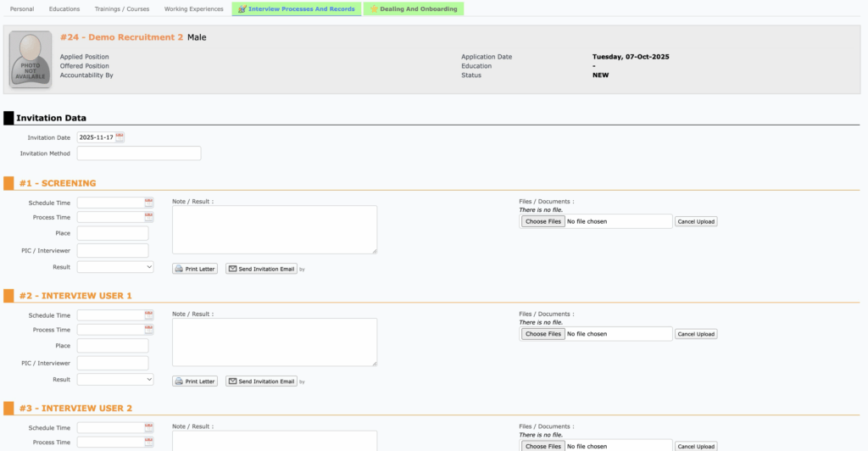The image size is (868, 451).
Task: Send Invitation Email for Screening
Action: tap(261, 269)
